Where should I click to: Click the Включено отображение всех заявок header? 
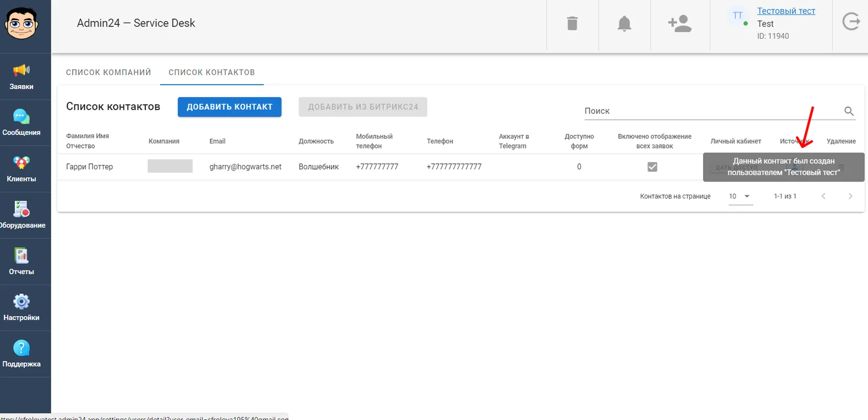[x=655, y=141]
